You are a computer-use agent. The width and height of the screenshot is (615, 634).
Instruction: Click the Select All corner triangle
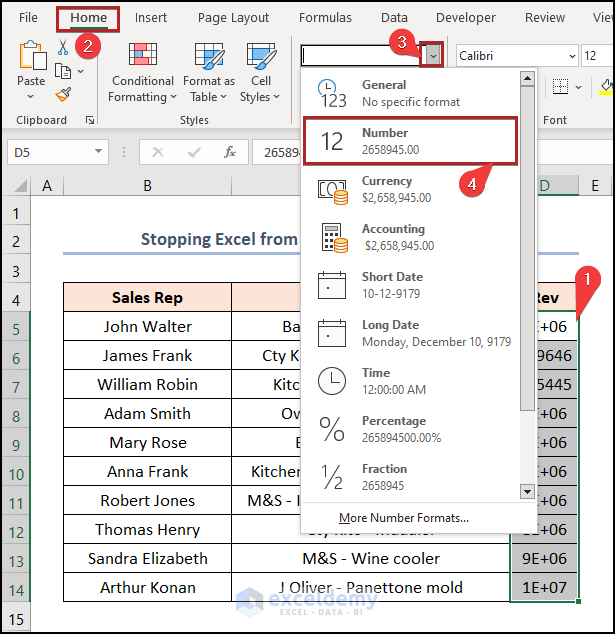click(20, 186)
